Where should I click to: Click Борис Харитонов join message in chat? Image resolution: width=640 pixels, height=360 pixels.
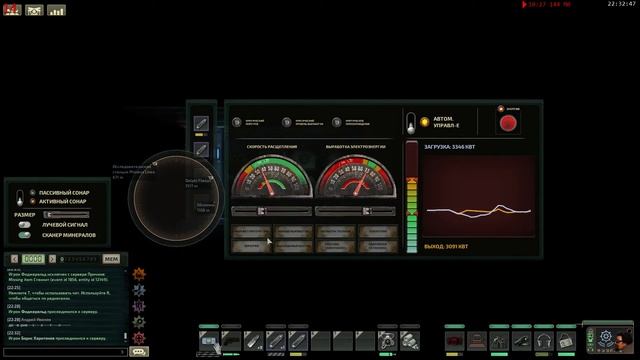click(57, 338)
